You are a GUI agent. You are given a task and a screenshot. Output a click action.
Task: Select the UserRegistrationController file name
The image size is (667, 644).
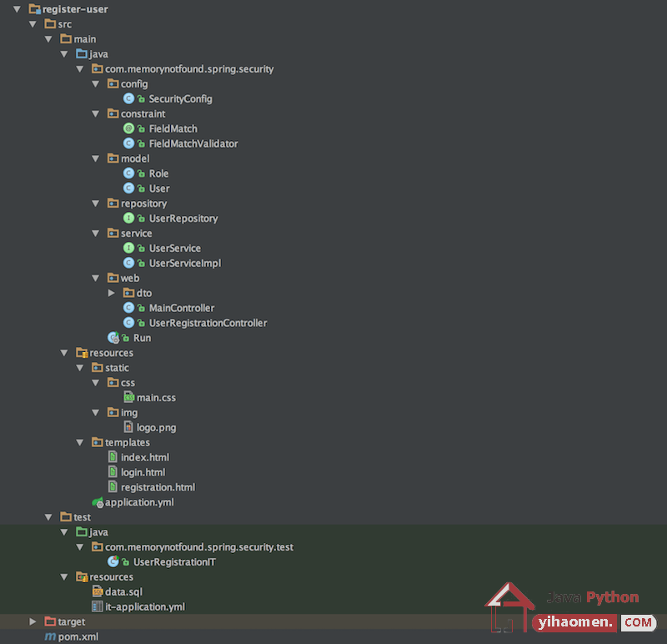click(208, 323)
